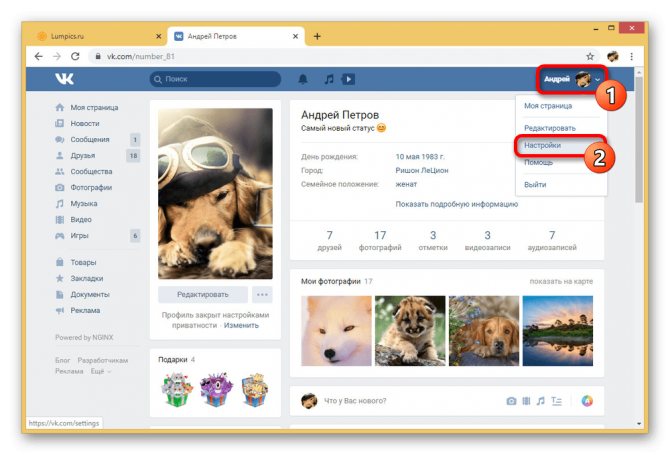Click site lock icon in address bar
The height and width of the screenshot is (455, 670).
[x=98, y=56]
